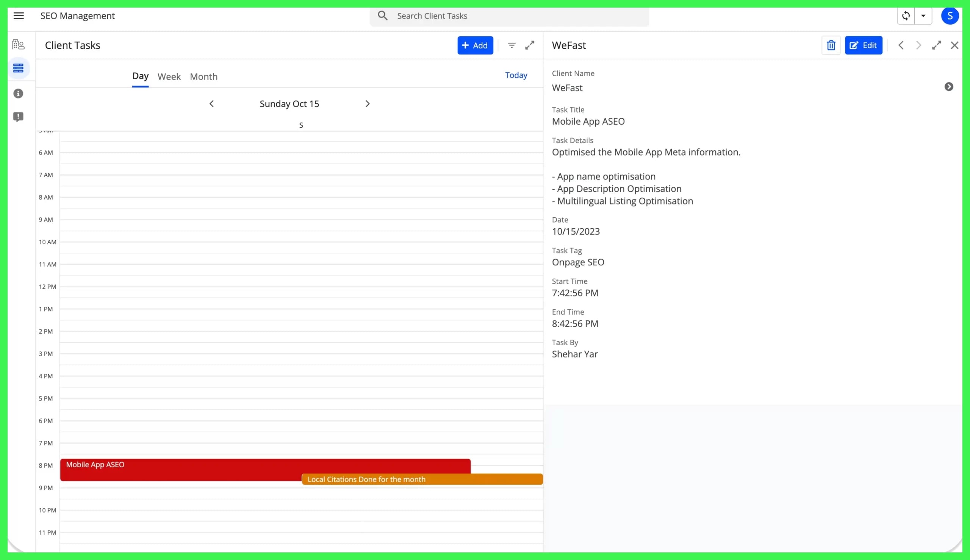970x560 pixels.
Task: Click the info icon in the sidebar
Action: pos(18,93)
